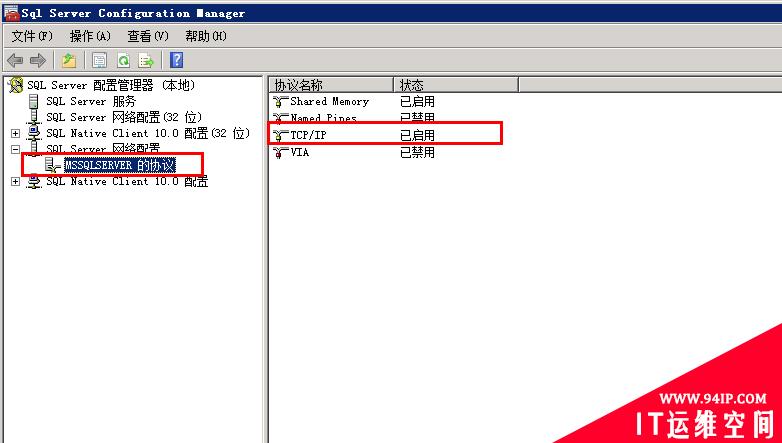Select MSSQLSERVER 的协议 tree item
This screenshot has height=443, width=782.
[120, 165]
